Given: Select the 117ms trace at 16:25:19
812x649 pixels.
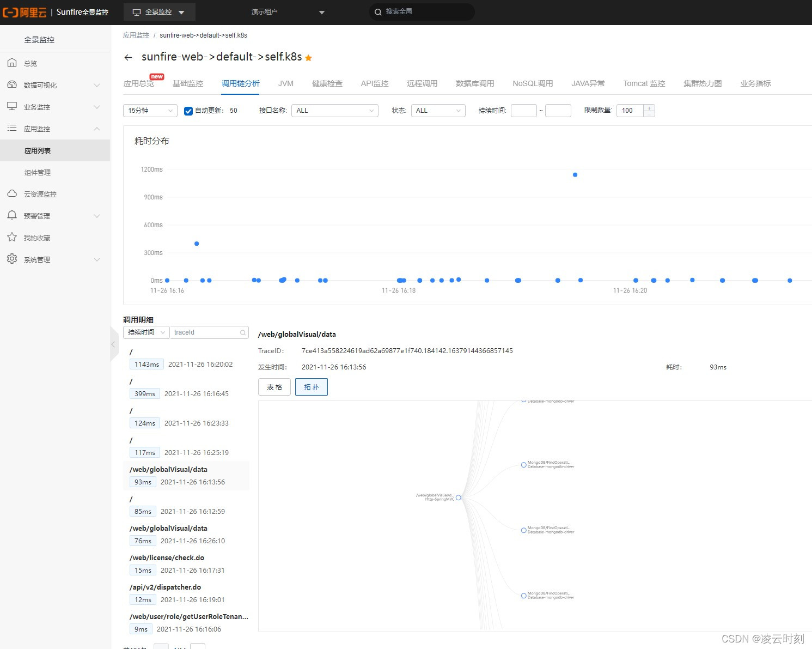Looking at the screenshot, I should pyautogui.click(x=186, y=447).
